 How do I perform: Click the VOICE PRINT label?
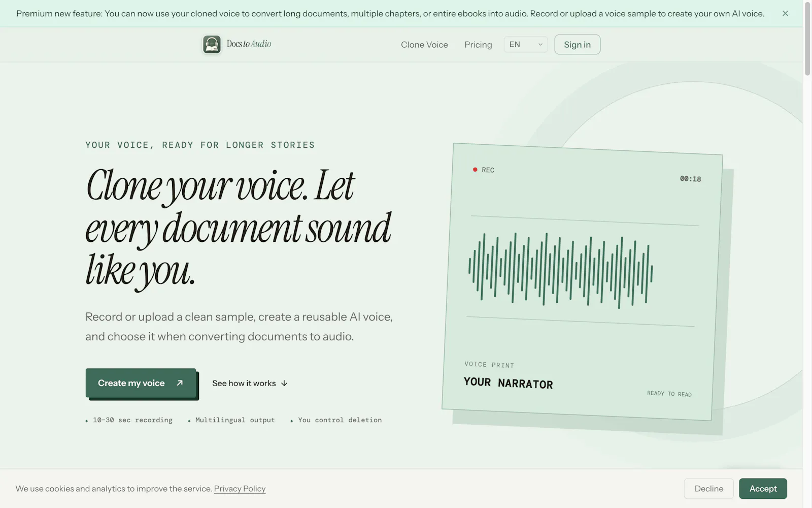(489, 365)
